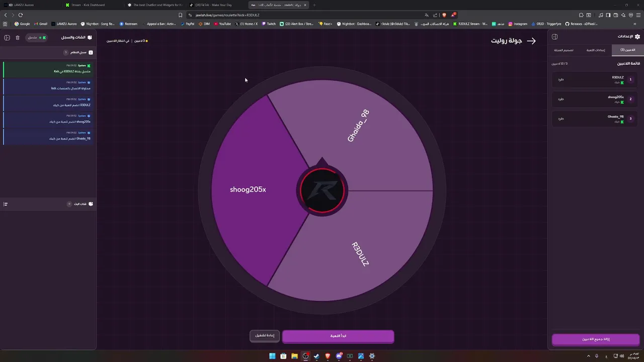Screen dimensions: 644x362
Task: Open the settings gear icon
Action: click(x=637, y=37)
